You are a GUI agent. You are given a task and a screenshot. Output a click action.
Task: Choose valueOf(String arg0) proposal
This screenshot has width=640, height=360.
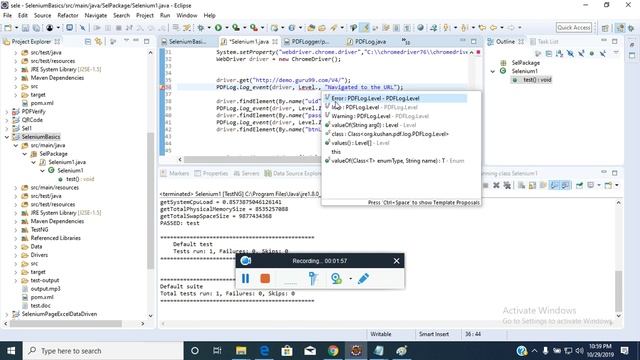click(x=395, y=125)
